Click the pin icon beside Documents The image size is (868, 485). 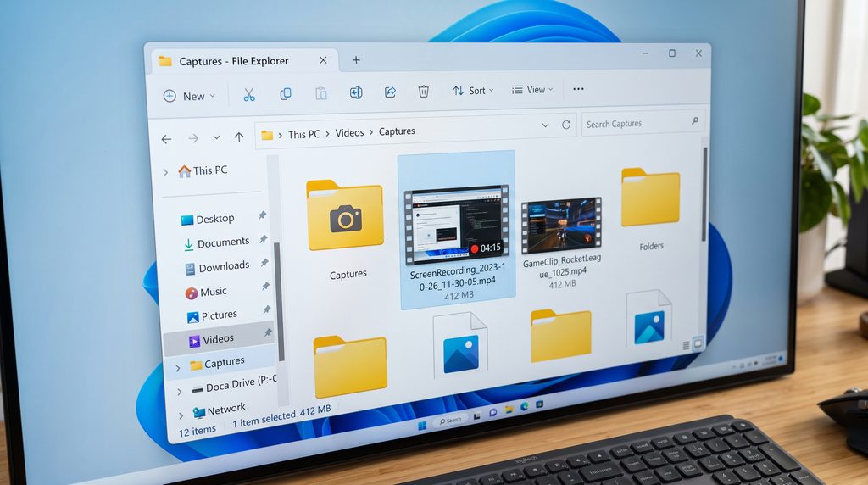pos(264,238)
